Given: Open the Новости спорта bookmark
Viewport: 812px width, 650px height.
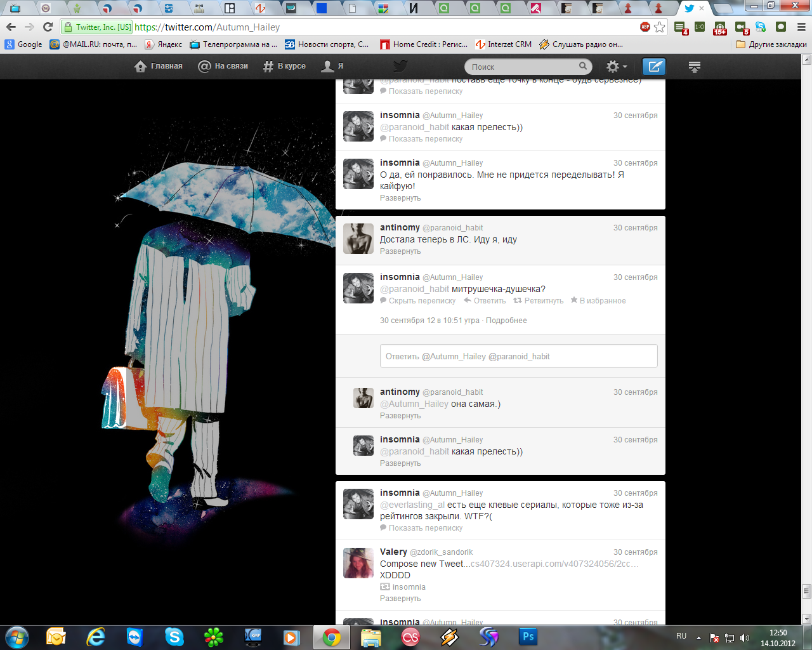Looking at the screenshot, I should (327, 44).
